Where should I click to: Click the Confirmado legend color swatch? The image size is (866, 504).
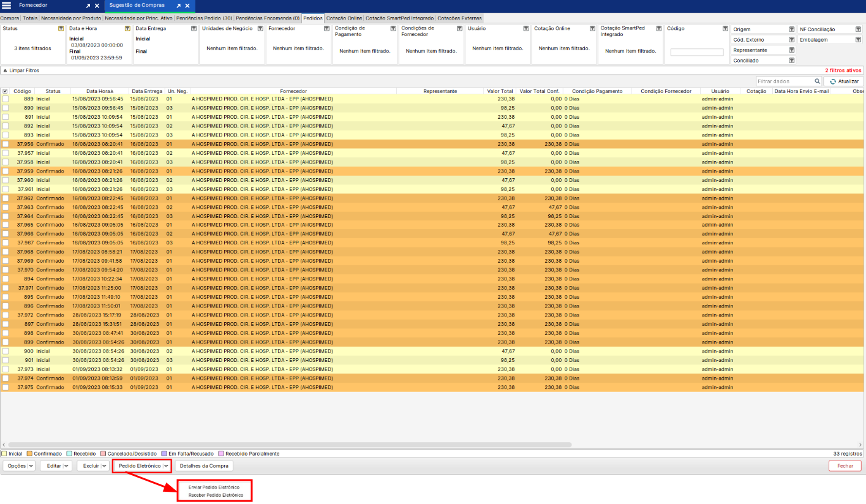(29, 454)
